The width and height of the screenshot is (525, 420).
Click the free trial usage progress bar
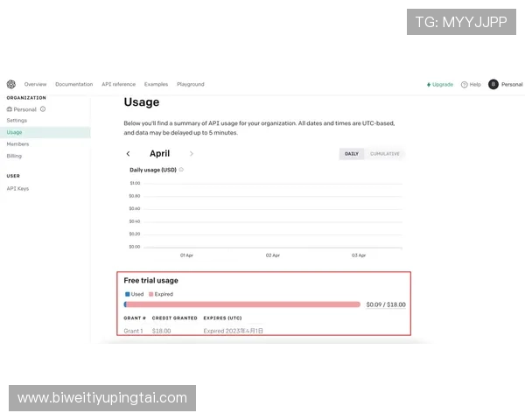(242, 304)
